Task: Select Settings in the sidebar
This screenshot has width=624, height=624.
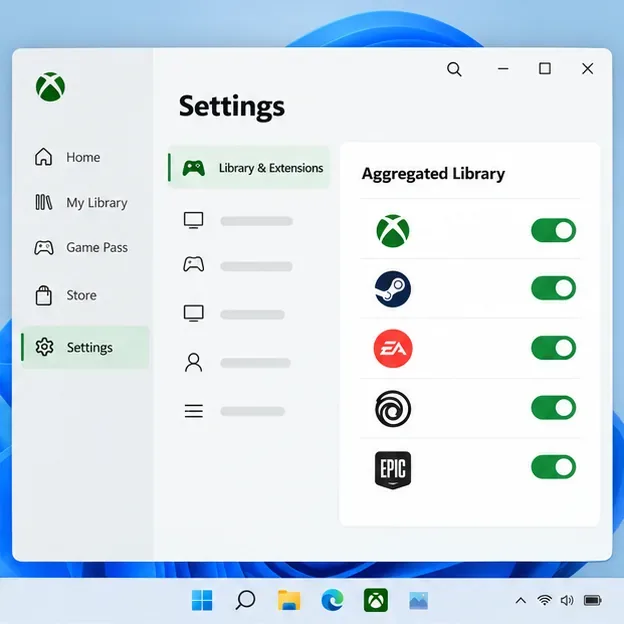Action: (85, 347)
